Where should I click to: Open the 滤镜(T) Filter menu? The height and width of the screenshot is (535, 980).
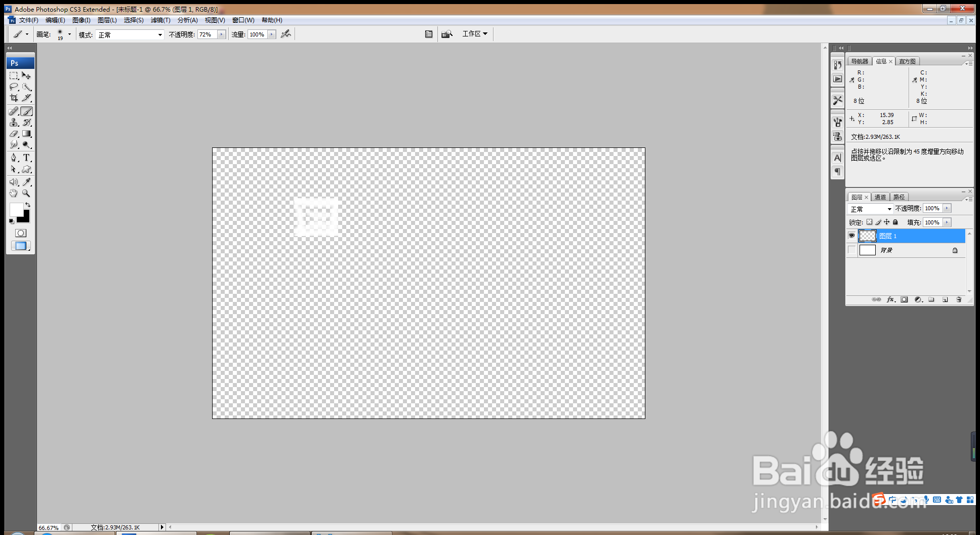tap(160, 20)
